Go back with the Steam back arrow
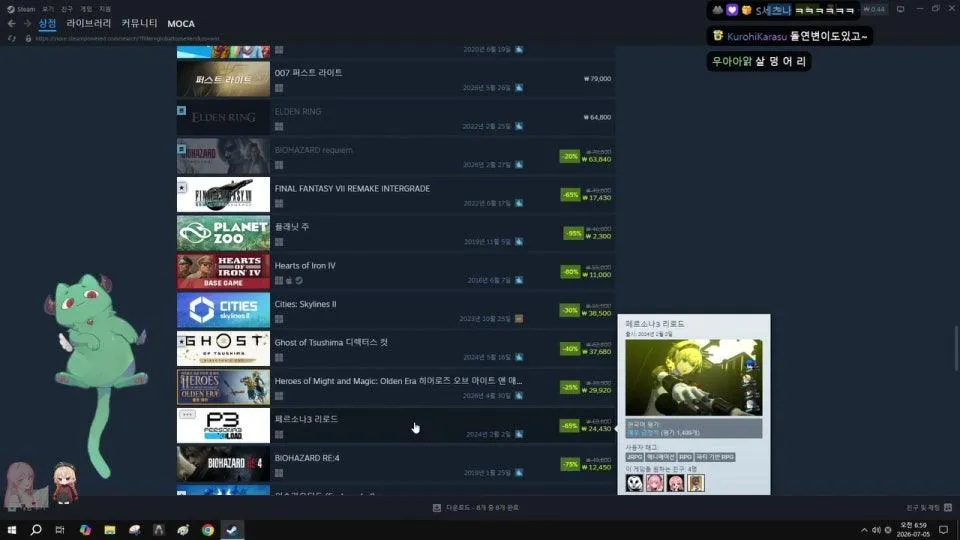This screenshot has width=960, height=540. coord(12,23)
